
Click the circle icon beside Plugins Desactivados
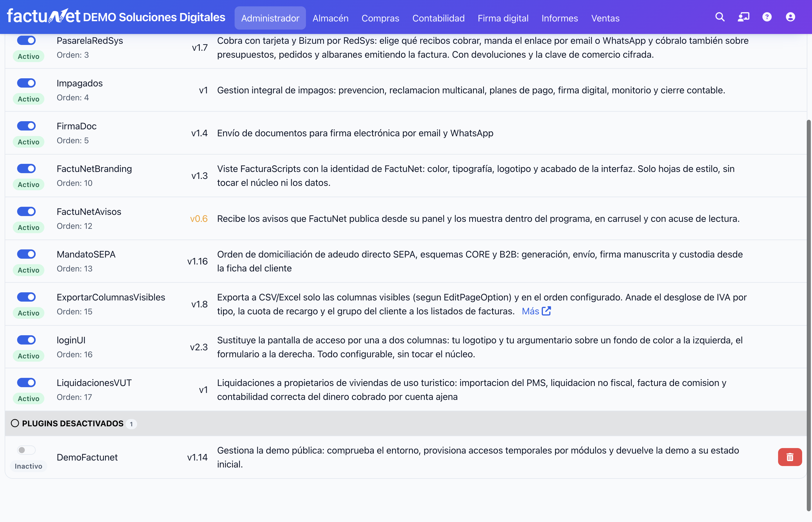(x=15, y=423)
